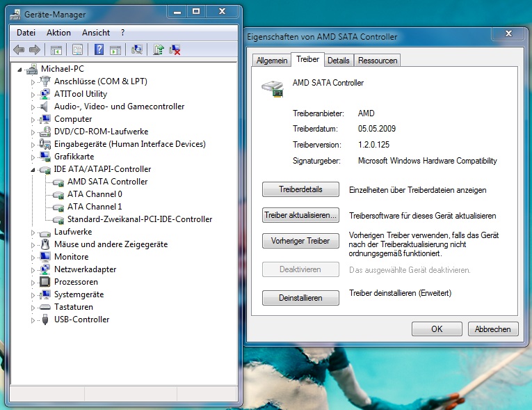Select Standard-Zweikanal-PCI-IDE-Controller row
Image resolution: width=532 pixels, height=410 pixels.
(x=140, y=219)
